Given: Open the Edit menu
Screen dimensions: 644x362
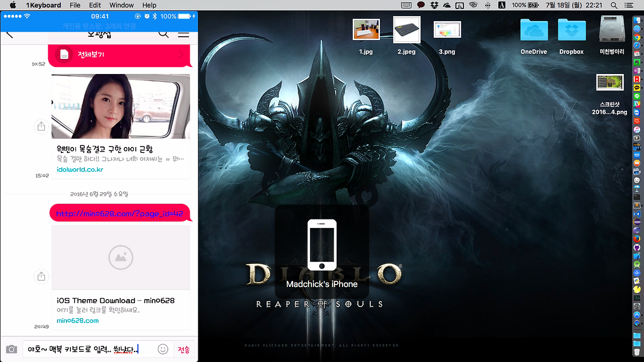Looking at the screenshot, I should point(95,5).
